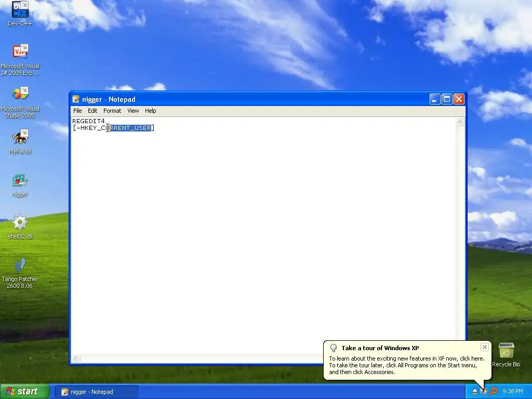Select the registry file icon above shell32.dll
This screenshot has width=532, height=399.
(20, 185)
